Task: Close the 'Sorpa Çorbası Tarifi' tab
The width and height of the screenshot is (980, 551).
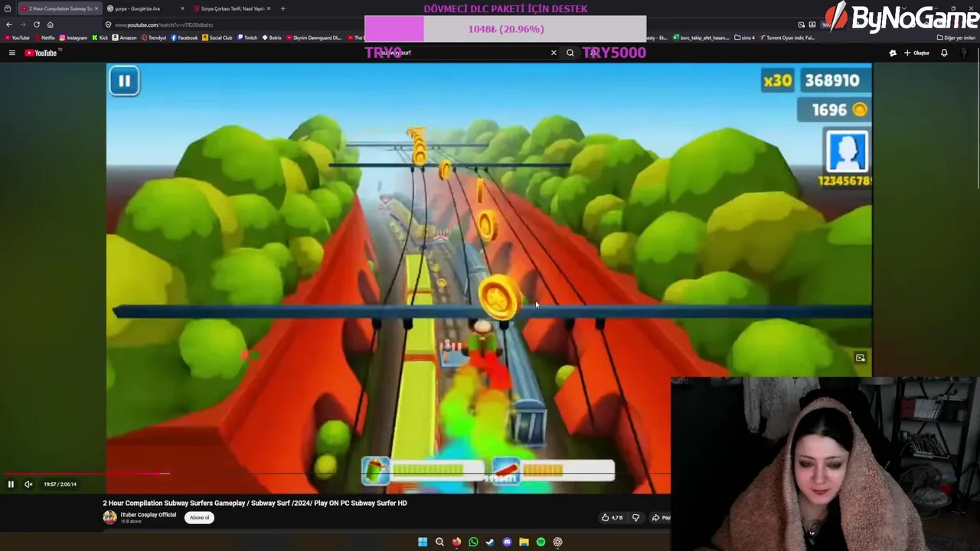Action: point(269,8)
